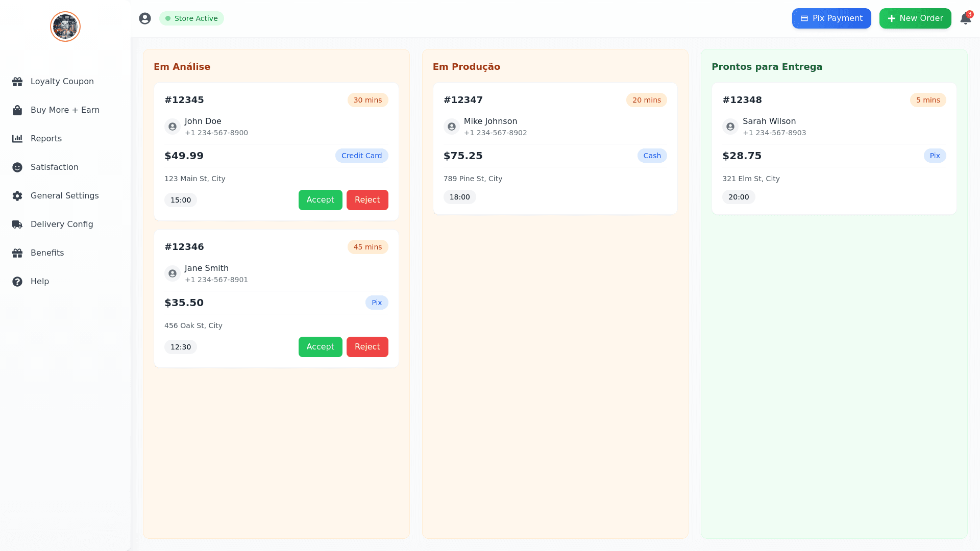Click the store logo avatar
This screenshot has height=551, width=980.
pyautogui.click(x=65, y=27)
